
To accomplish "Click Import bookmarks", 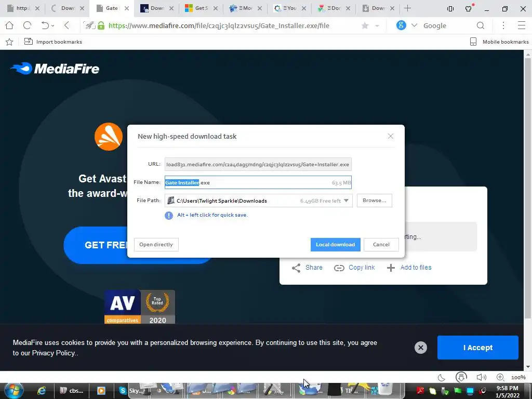I will 53,42.
